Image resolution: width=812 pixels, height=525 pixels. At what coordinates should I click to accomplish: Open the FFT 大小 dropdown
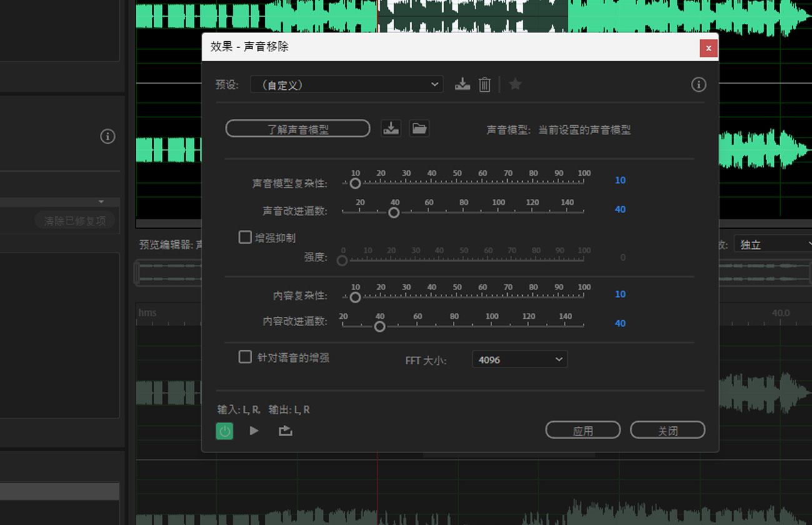pyautogui.click(x=519, y=359)
